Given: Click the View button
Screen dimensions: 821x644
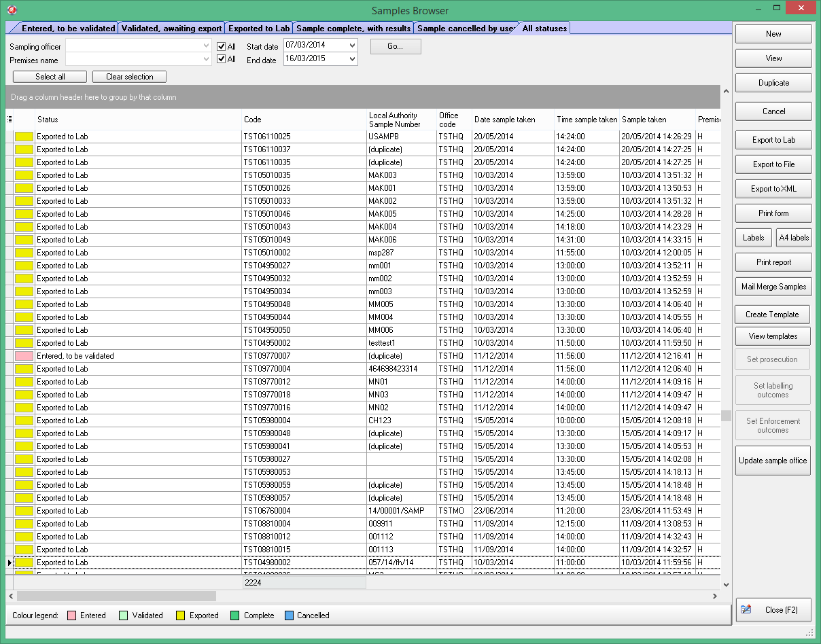Looking at the screenshot, I should 773,58.
